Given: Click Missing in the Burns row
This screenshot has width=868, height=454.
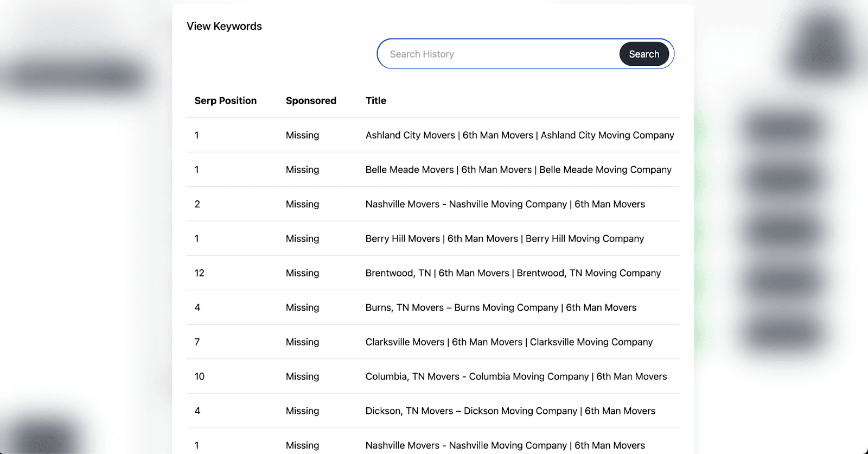Looking at the screenshot, I should (302, 307).
